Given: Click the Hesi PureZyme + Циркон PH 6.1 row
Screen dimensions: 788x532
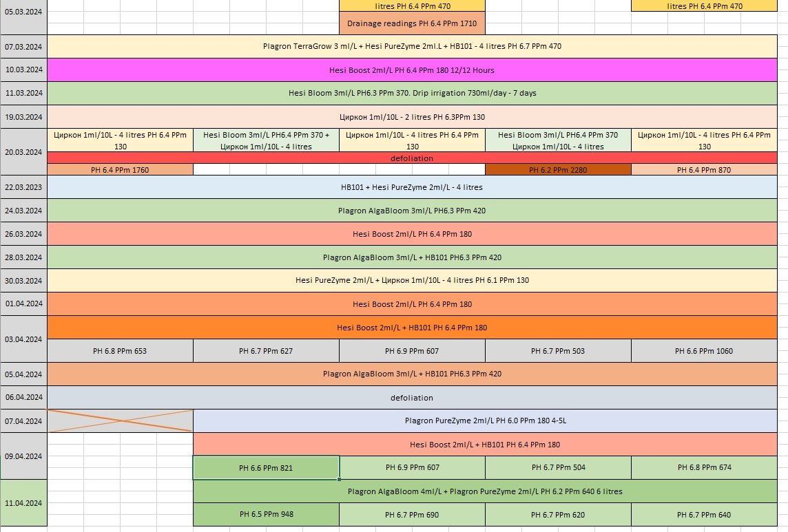Looking at the screenshot, I should click(412, 280).
